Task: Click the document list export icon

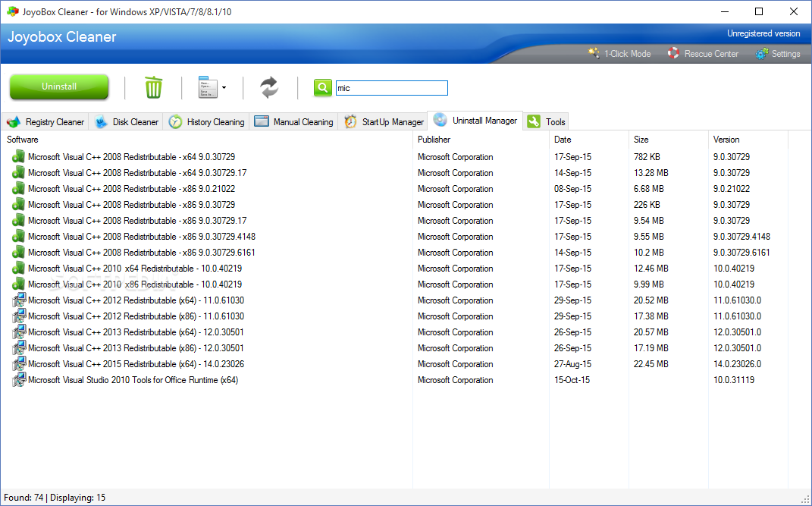Action: (208, 87)
